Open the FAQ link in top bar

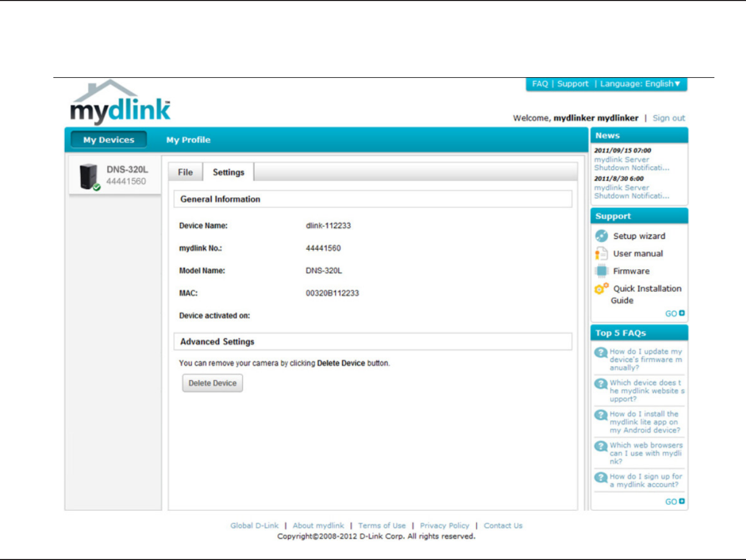point(540,84)
